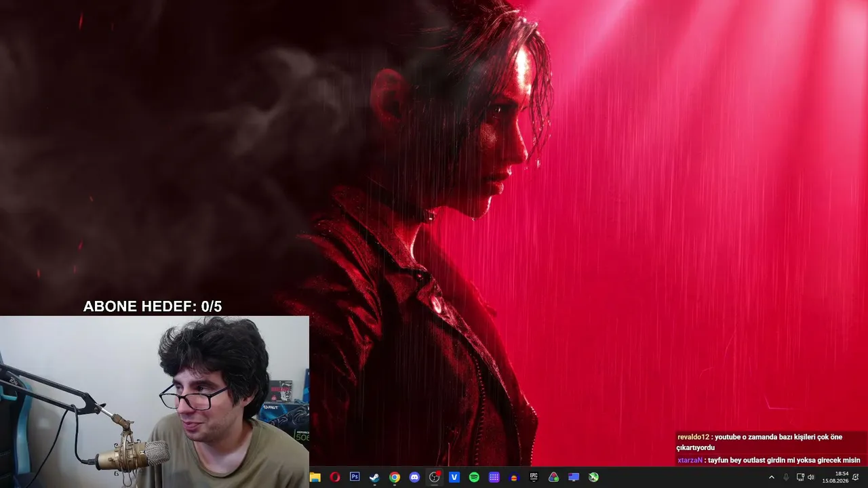Click the webcam overlay of the streamer
868x488 pixels.
tap(155, 402)
